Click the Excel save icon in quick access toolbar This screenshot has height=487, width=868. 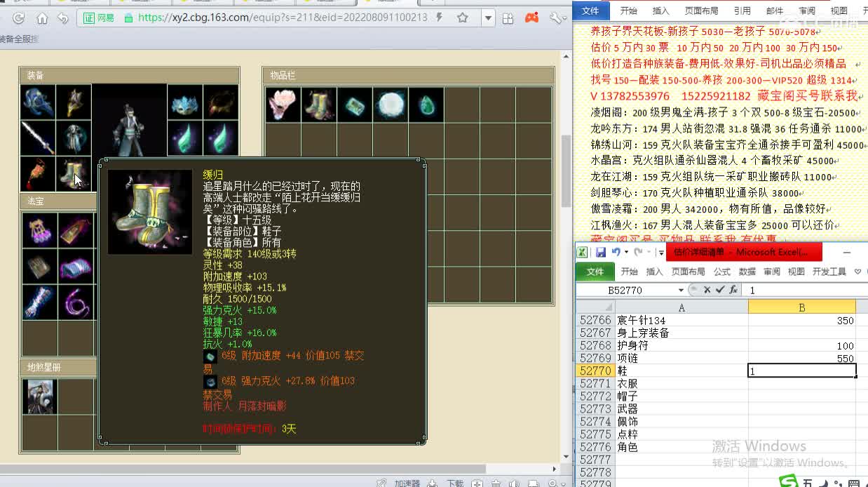point(600,252)
